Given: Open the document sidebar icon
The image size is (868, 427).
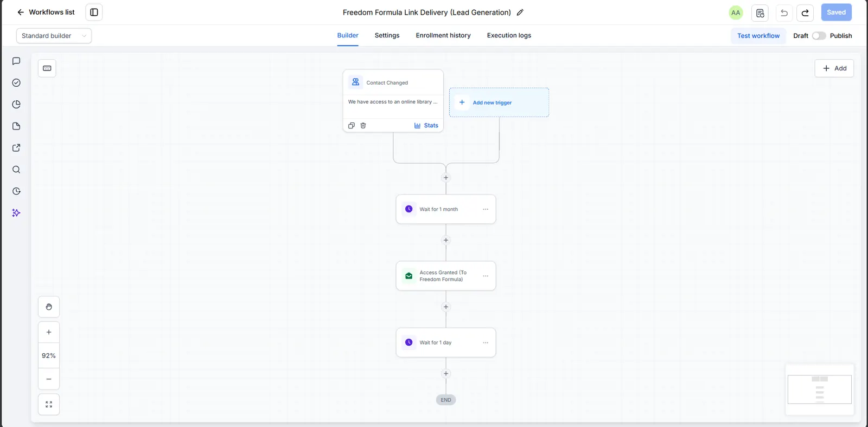Looking at the screenshot, I should coord(16,126).
